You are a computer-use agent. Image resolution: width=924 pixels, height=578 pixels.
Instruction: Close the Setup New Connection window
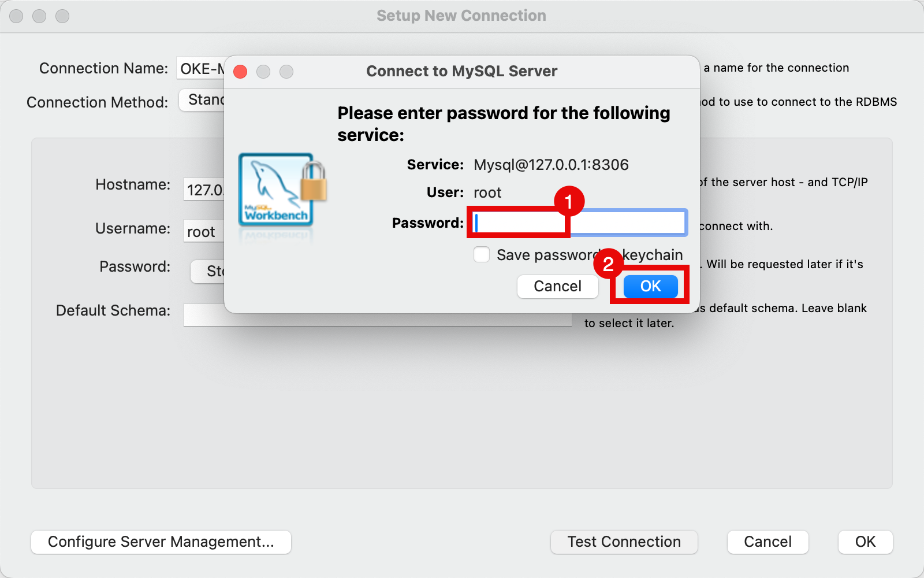click(16, 16)
